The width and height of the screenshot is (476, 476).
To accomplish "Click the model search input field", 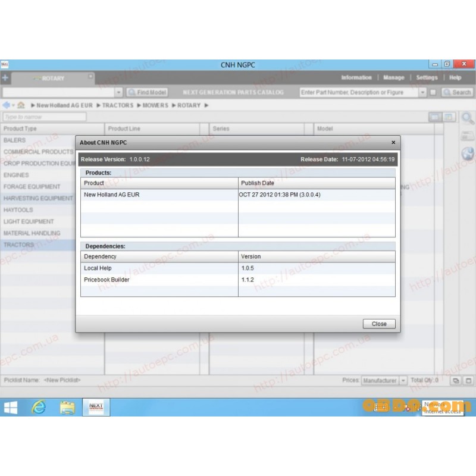I will (58, 92).
